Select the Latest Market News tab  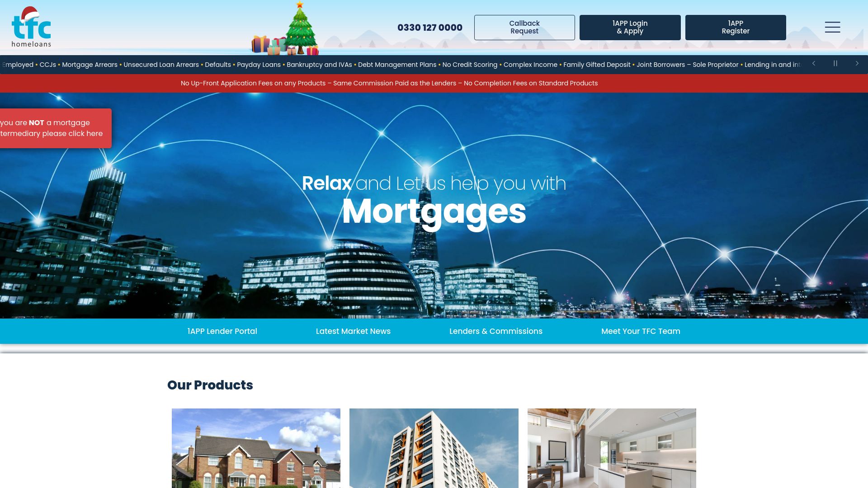coord(353,331)
